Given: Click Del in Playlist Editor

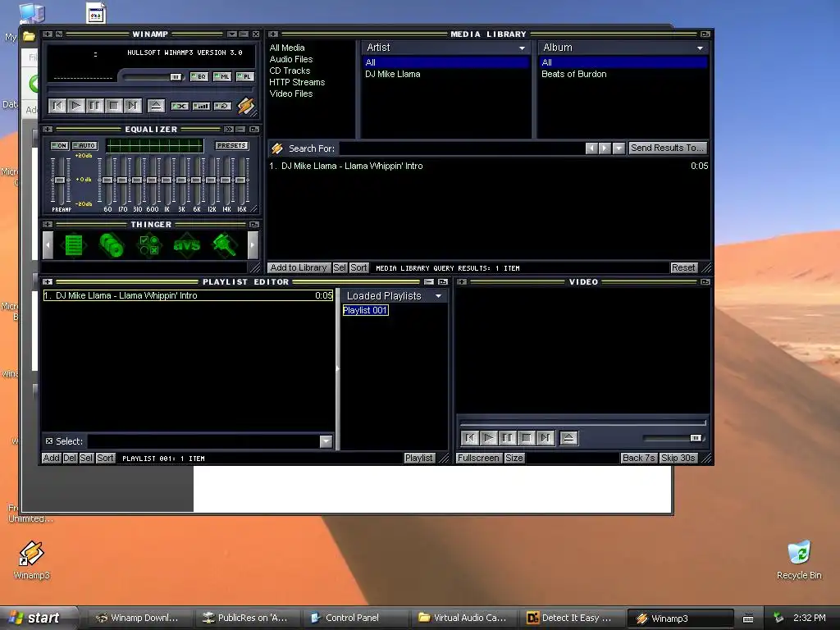Looking at the screenshot, I should (70, 458).
